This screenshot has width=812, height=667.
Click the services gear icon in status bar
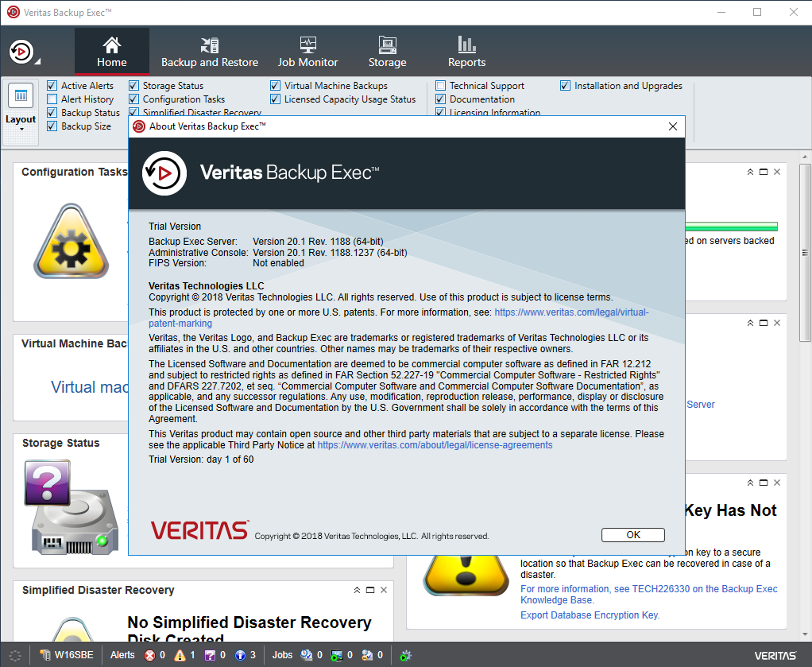click(405, 655)
